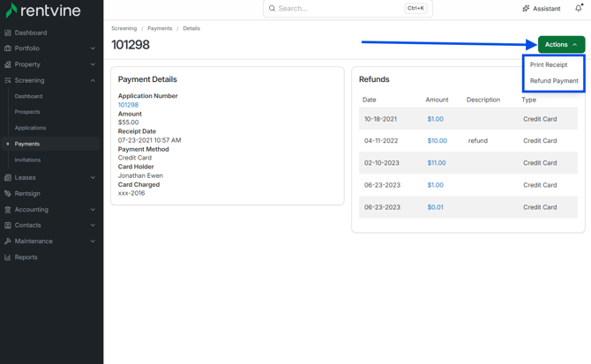Image resolution: width=591 pixels, height=364 pixels.
Task: Click the Dashboard grid icon in sidebar
Action: click(8, 33)
